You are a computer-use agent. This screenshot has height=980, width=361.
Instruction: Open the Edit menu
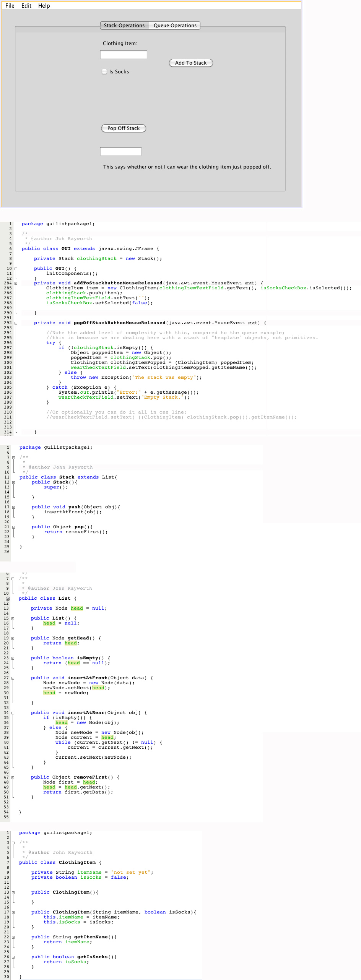(x=26, y=6)
